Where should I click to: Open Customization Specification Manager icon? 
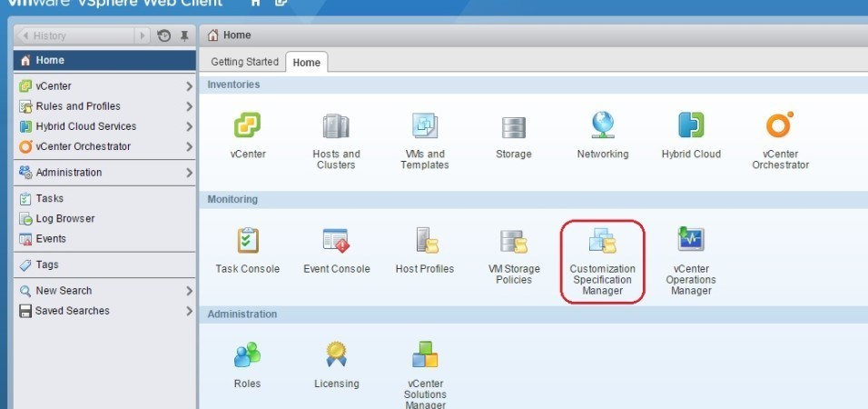pos(602,241)
